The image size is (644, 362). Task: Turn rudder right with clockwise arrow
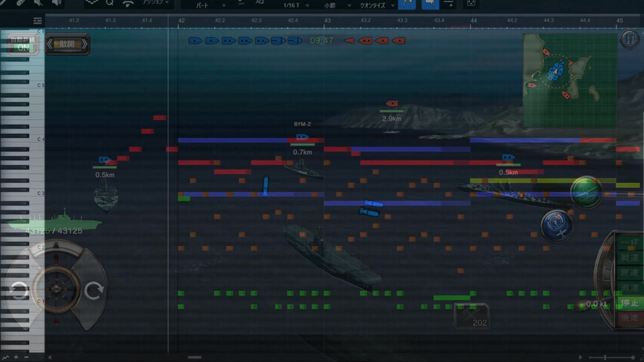point(94,290)
